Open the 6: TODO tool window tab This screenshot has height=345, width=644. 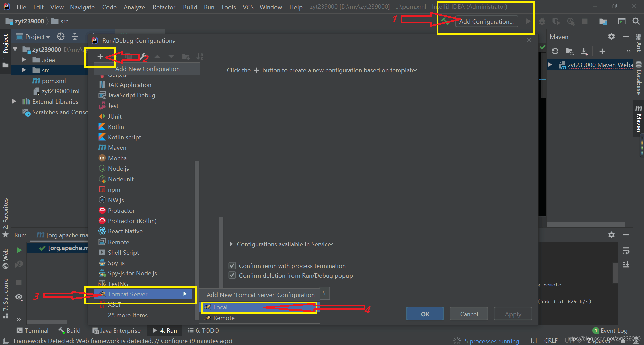pos(203,330)
